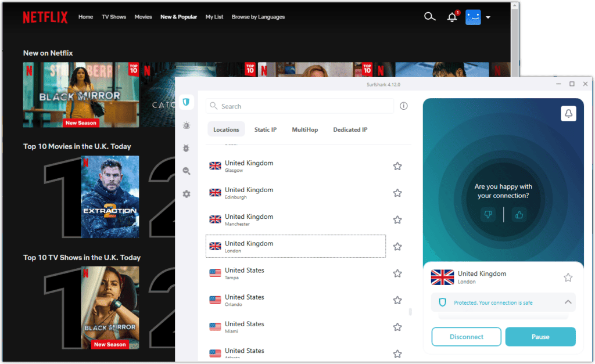Viewport: 595px width, 364px height.
Task: Click the Disconnect button
Action: 466,337
